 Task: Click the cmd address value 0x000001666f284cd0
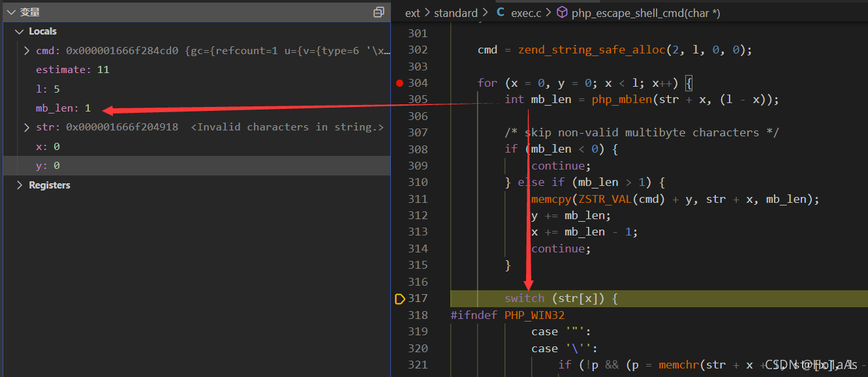pyautogui.click(x=122, y=50)
